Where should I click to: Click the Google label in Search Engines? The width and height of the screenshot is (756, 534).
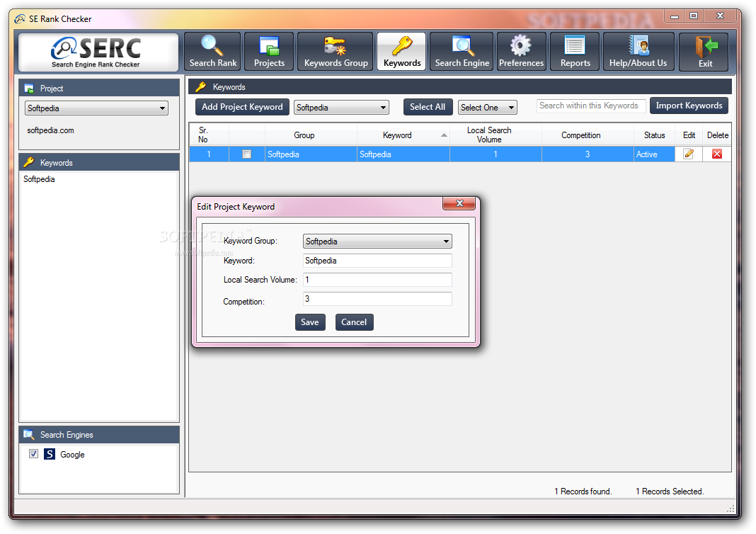point(72,455)
